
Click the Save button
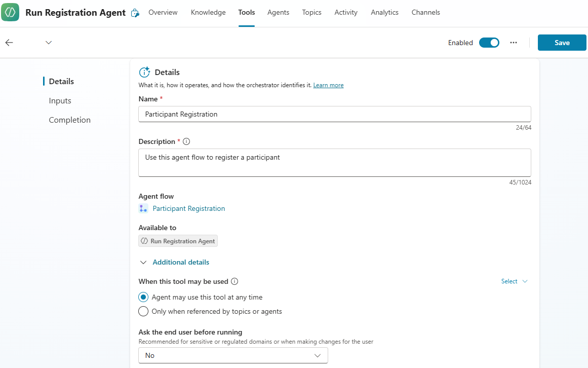click(562, 43)
